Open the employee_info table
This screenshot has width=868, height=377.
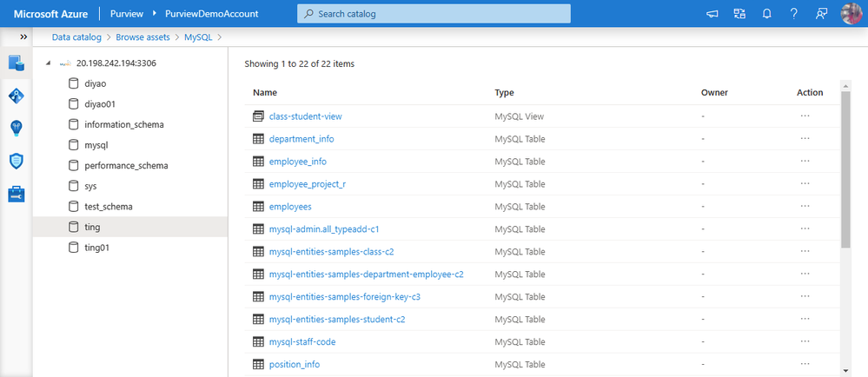point(297,162)
